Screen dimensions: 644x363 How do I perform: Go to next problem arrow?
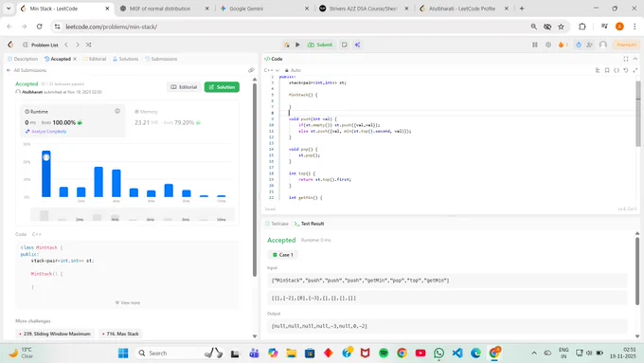[78, 45]
